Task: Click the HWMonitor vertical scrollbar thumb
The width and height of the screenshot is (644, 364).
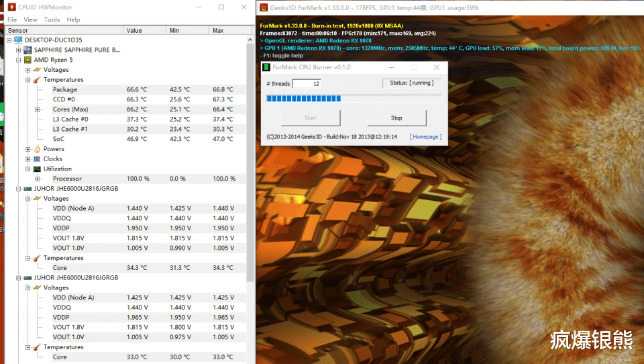Action: (250, 163)
